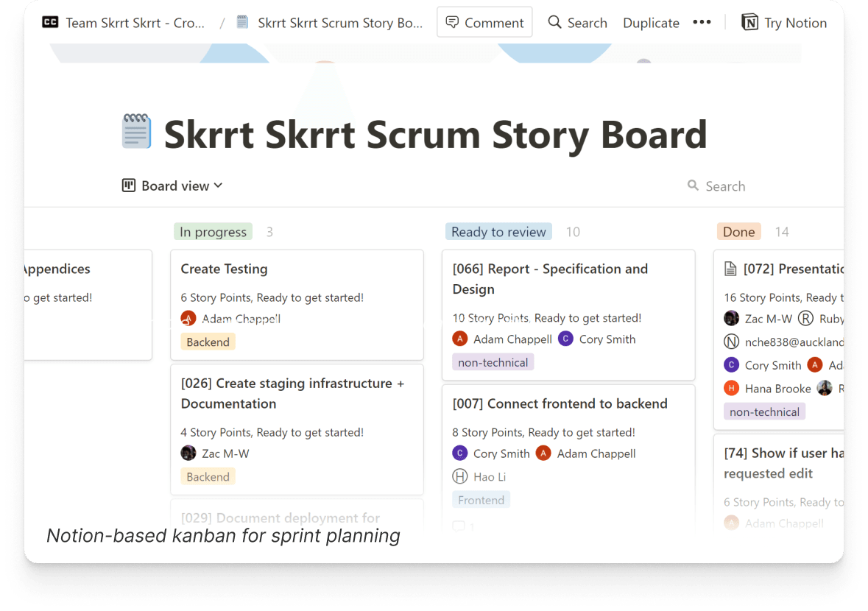Expand the Ready to review column header
Viewport: 868px width, 611px height.
(x=498, y=232)
